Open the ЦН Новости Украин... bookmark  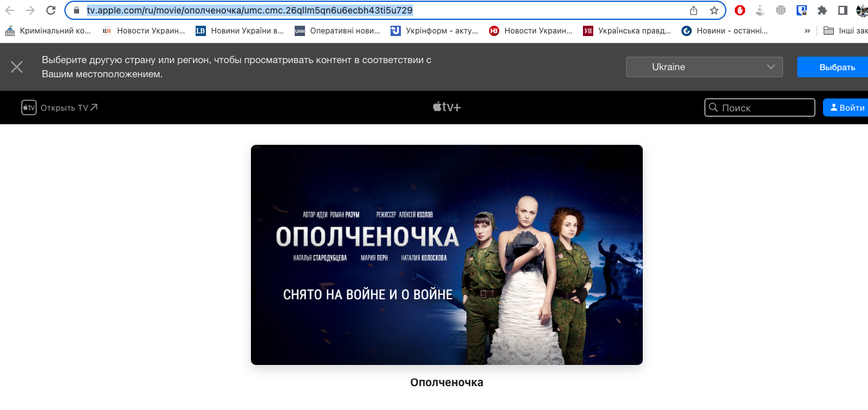(x=143, y=30)
